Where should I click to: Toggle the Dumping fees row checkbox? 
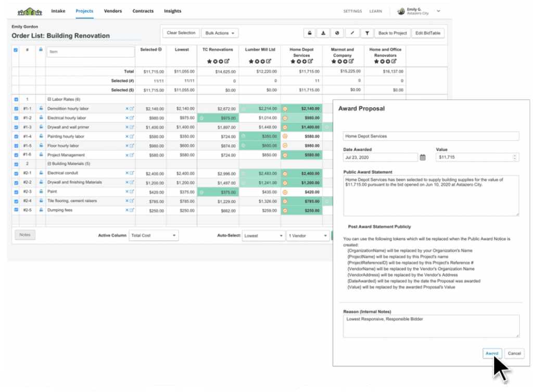16,210
